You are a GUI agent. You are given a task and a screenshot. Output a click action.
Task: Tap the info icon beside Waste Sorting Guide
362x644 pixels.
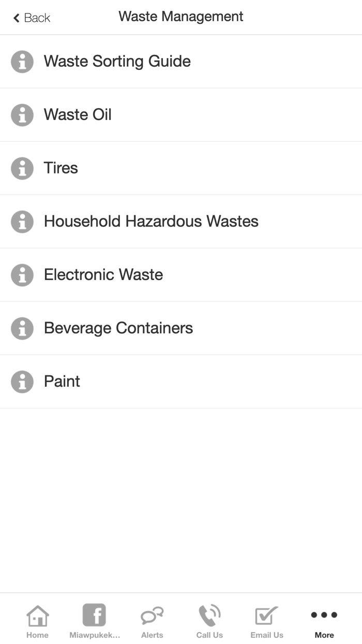click(x=22, y=61)
